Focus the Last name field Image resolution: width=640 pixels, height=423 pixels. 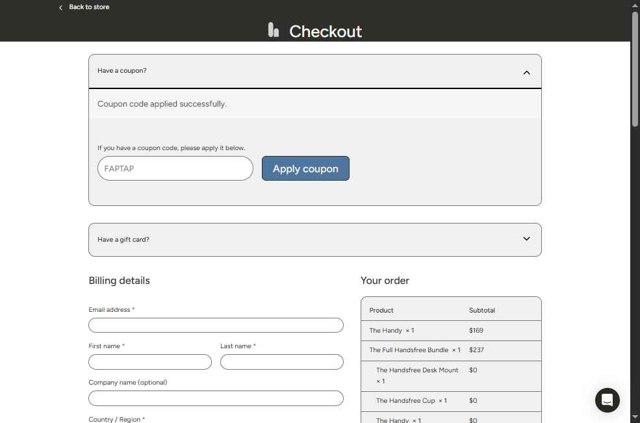[x=282, y=362]
